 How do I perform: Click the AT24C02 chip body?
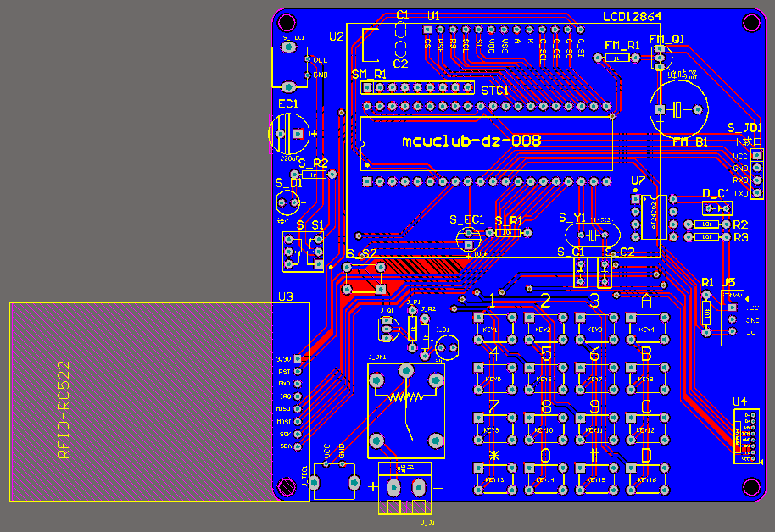655,218
